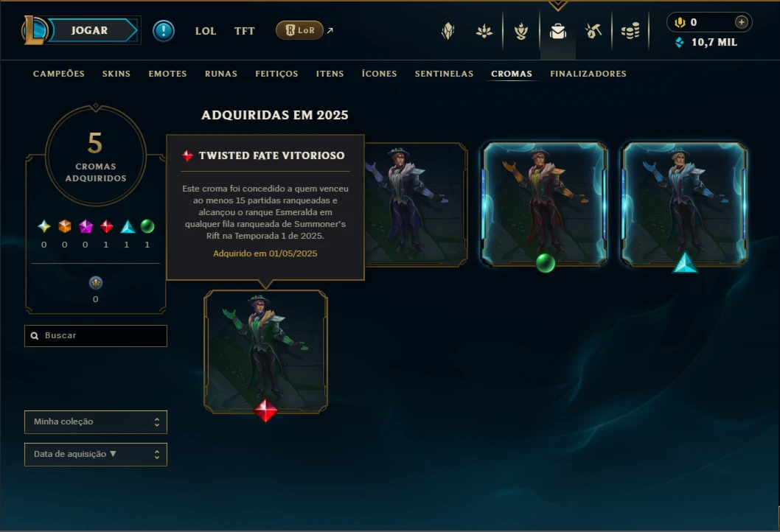The width and height of the screenshot is (780, 532).
Task: Open the Legends of Runeterra LoR link
Action: tap(299, 30)
